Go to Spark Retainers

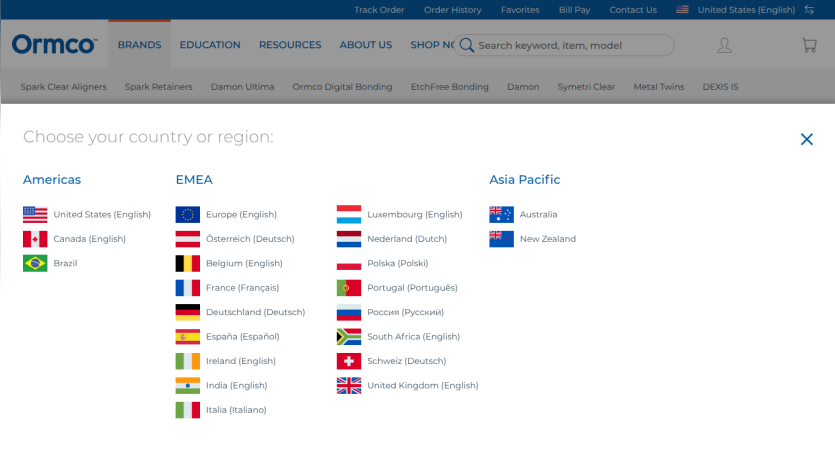(159, 87)
